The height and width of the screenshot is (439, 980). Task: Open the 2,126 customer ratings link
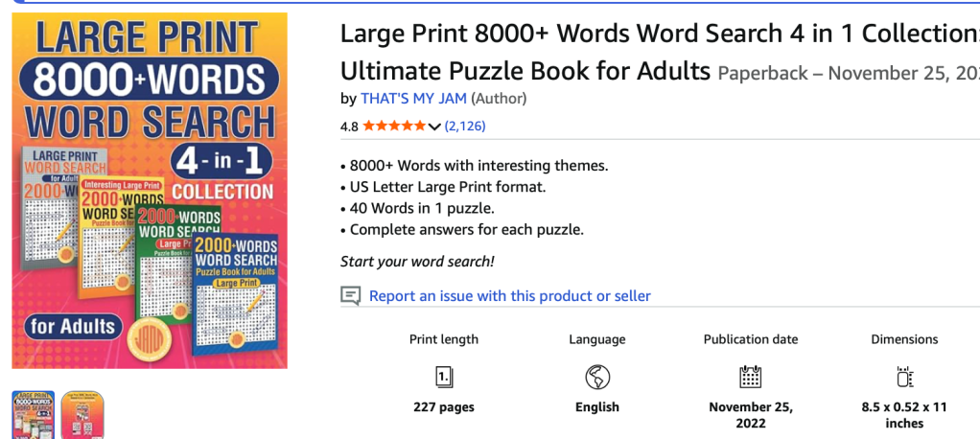coord(465,127)
